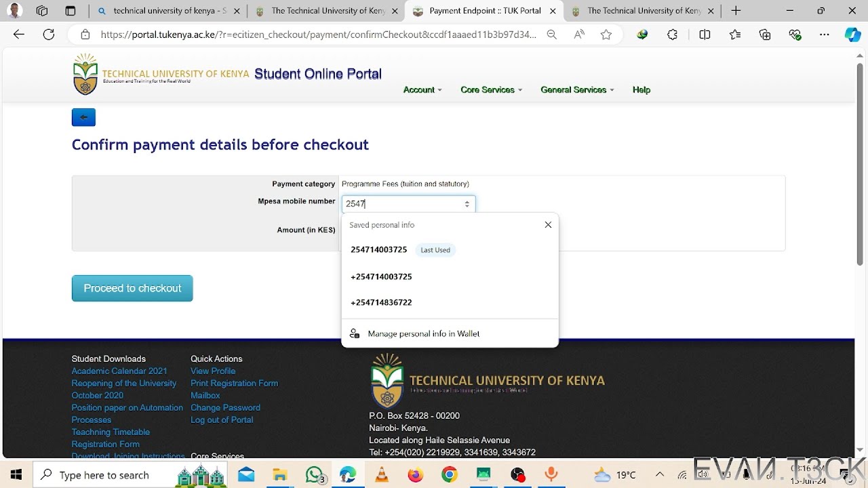Open Manage personal info in Wallet

pyautogui.click(x=450, y=333)
